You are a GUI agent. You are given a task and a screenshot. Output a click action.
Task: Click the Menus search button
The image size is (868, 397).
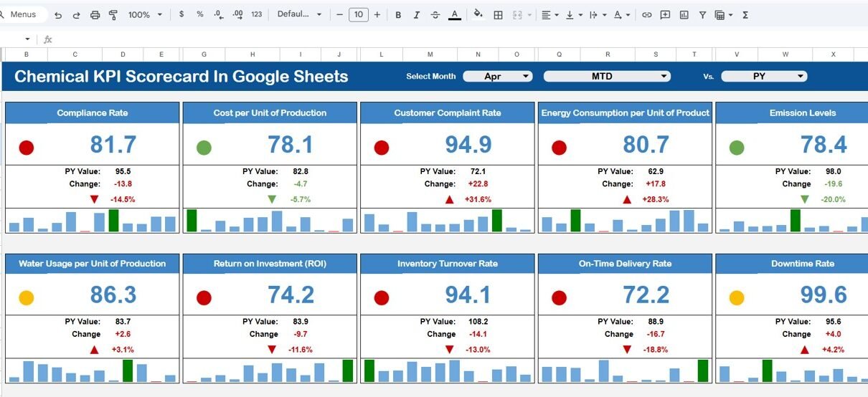point(23,15)
